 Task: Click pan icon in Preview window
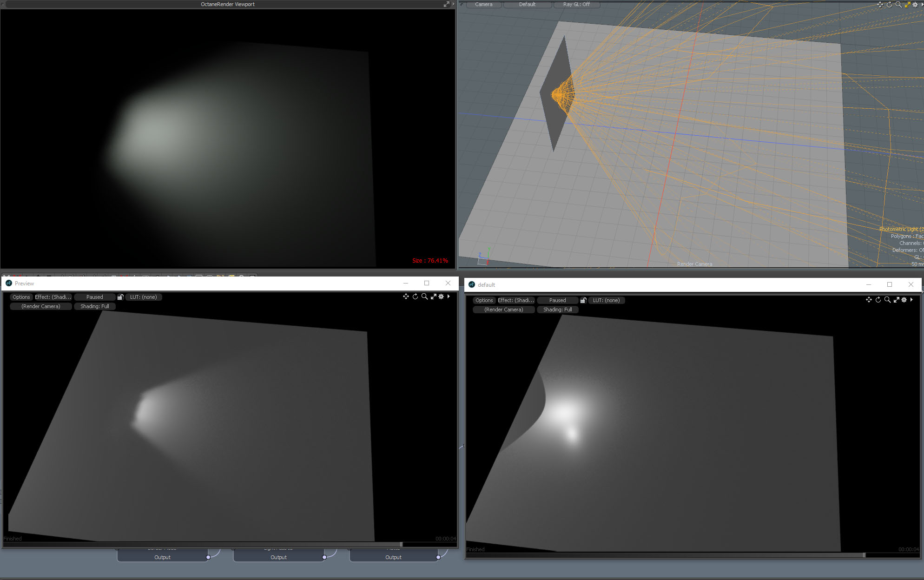click(406, 297)
